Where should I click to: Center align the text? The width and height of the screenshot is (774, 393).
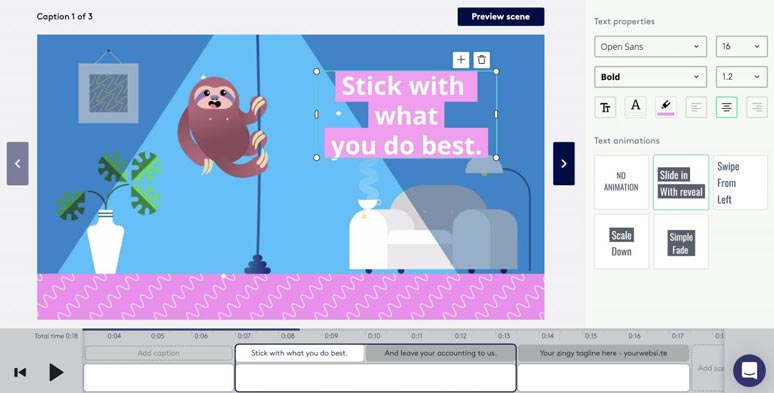click(727, 107)
